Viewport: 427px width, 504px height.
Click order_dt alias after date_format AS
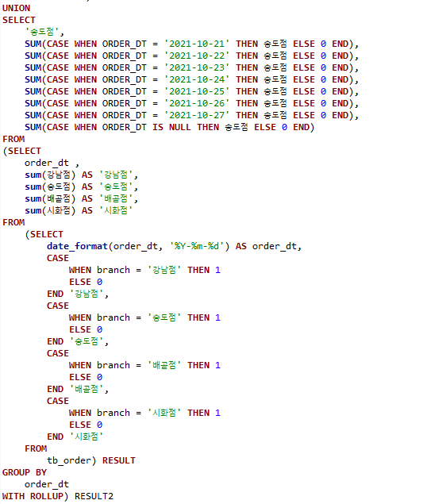click(275, 246)
